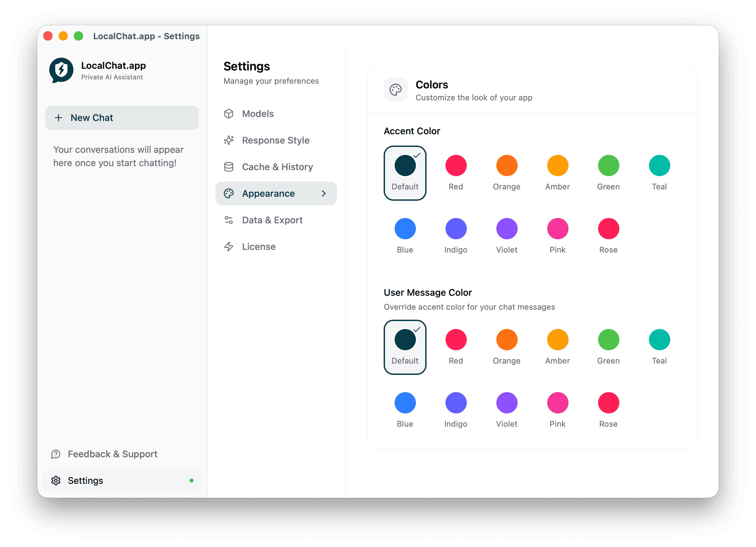Pick the Amber accent color swatch
756x547 pixels.
557,165
